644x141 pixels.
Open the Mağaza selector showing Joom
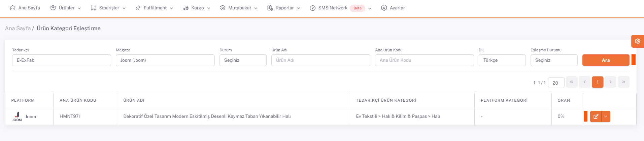[165, 60]
